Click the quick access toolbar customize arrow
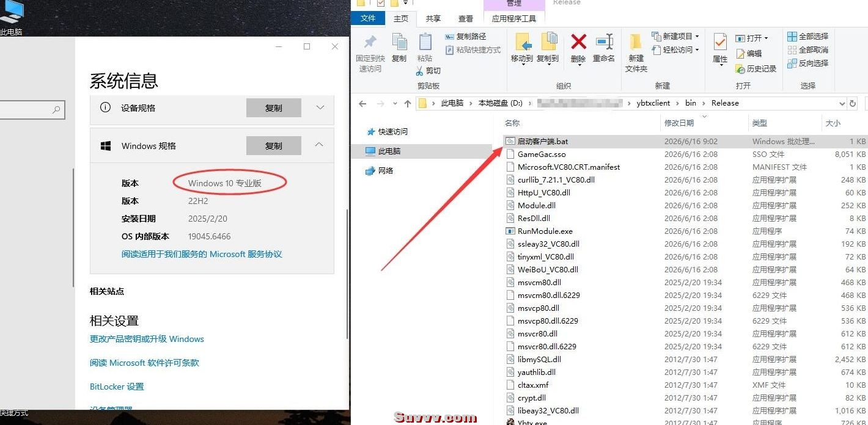The width and height of the screenshot is (868, 425). tap(405, 3)
